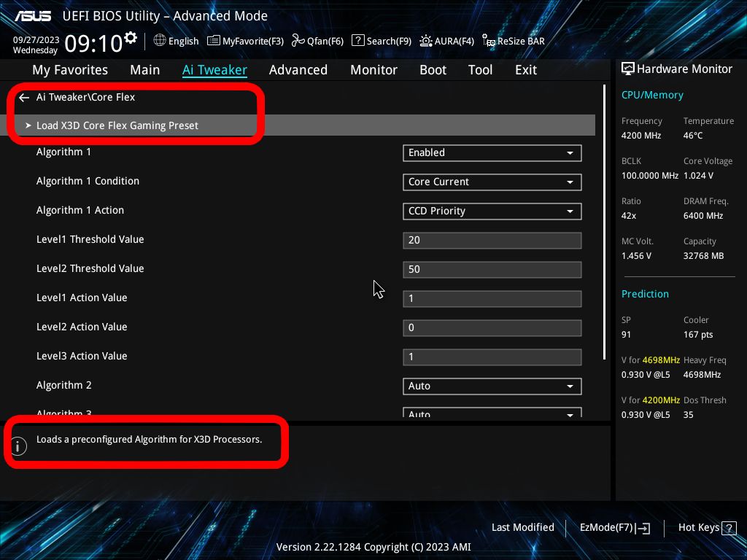This screenshot has height=560, width=747.
Task: Expand the Algorithm 1 Enabled dropdown
Action: pyautogui.click(x=492, y=153)
